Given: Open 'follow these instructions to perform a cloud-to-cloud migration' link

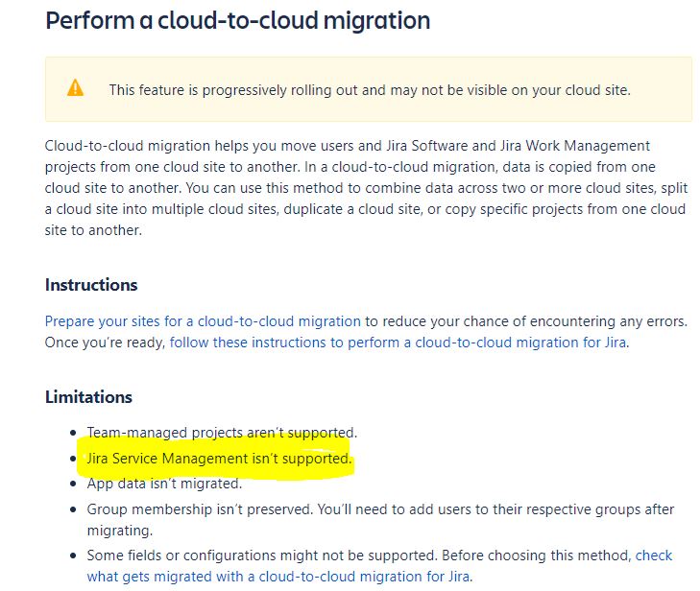Looking at the screenshot, I should pos(398,343).
